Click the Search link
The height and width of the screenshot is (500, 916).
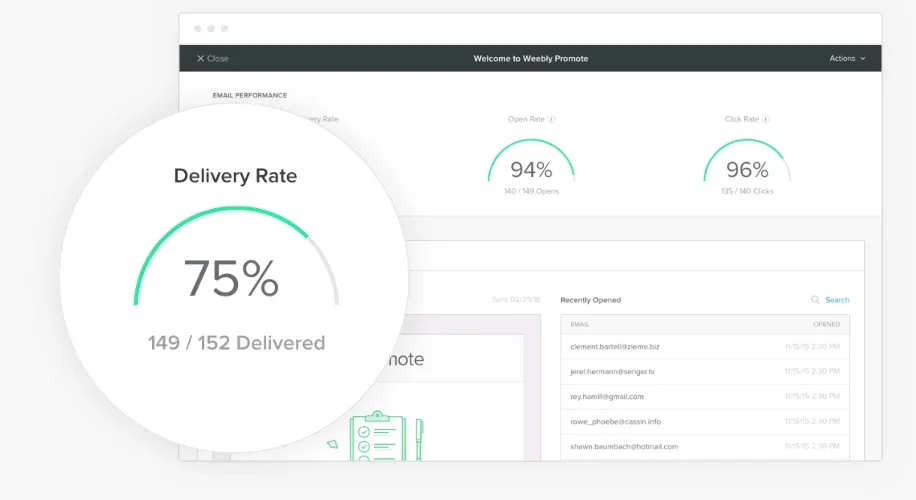point(837,300)
